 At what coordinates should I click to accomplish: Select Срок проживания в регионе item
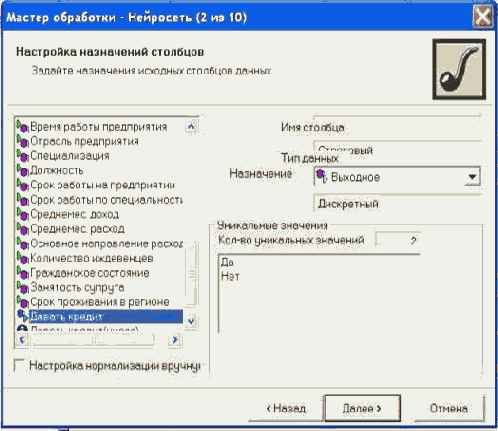point(100,302)
